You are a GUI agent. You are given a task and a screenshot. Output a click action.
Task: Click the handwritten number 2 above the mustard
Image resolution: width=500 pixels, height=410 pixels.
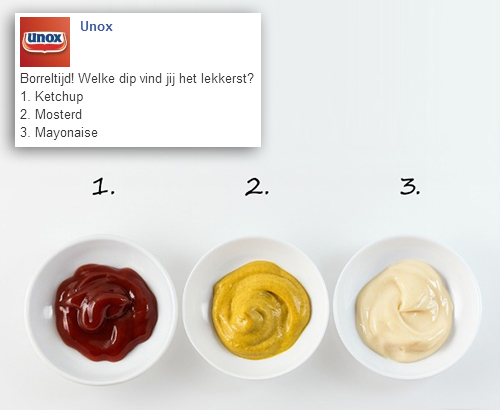coord(257,187)
